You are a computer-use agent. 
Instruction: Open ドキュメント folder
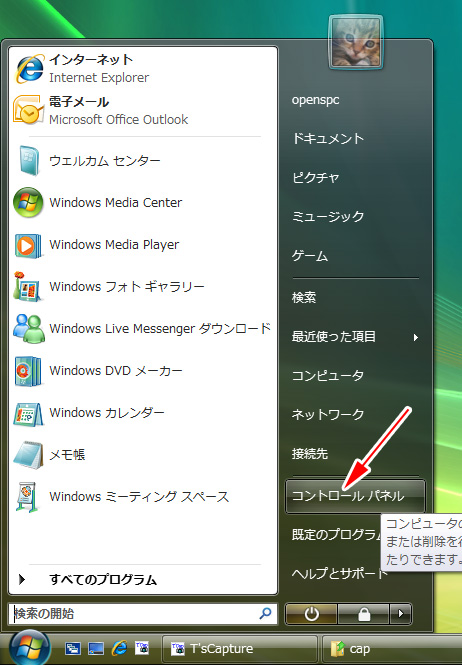(328, 138)
